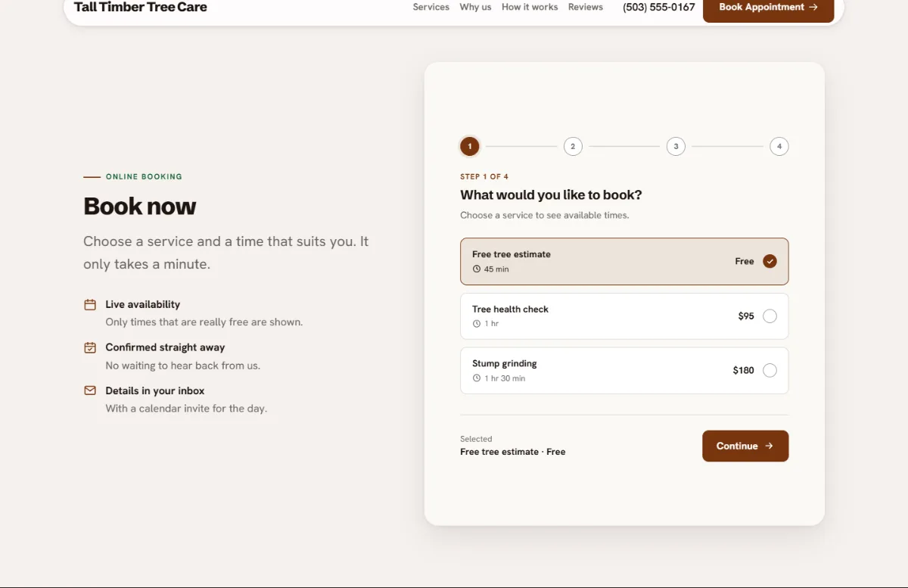This screenshot has width=908, height=588.
Task: Click the 'Free tree estimate · Free' summary
Action: (x=513, y=452)
